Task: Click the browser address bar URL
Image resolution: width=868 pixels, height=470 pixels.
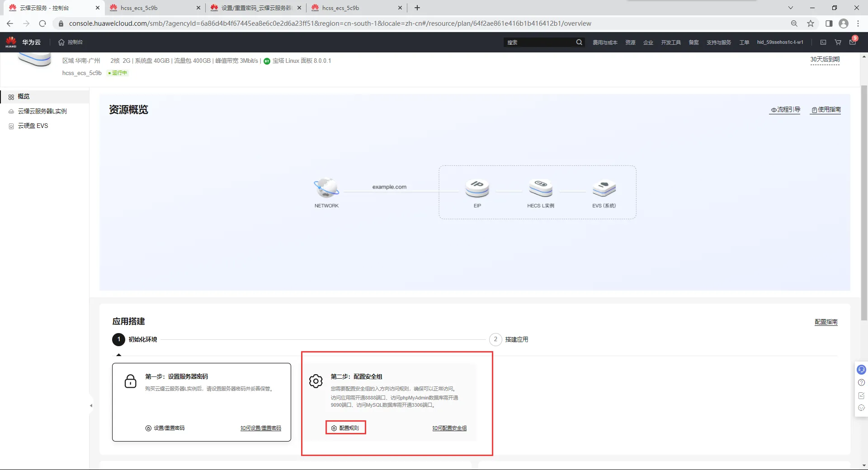Action: [x=330, y=23]
